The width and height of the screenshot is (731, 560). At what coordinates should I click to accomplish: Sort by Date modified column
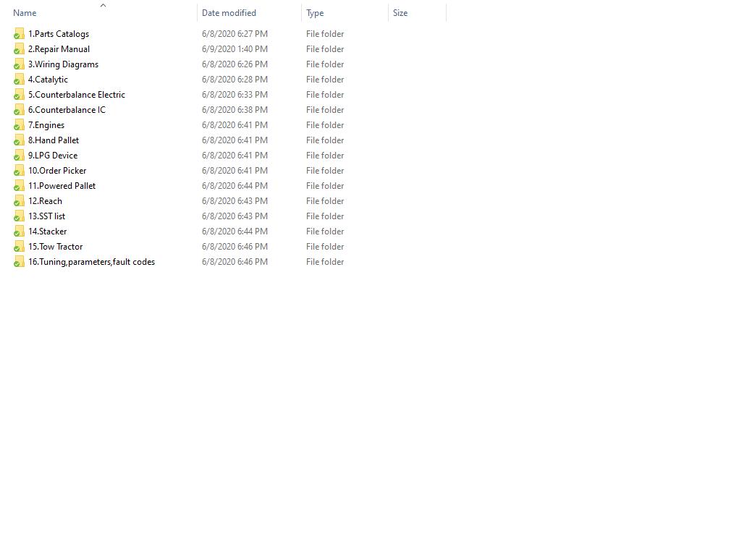pyautogui.click(x=229, y=13)
